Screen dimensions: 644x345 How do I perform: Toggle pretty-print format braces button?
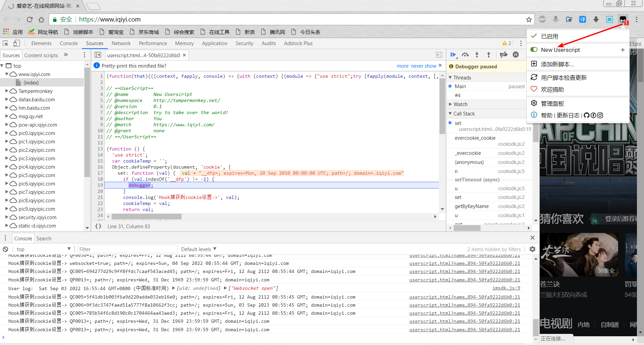pos(98,227)
